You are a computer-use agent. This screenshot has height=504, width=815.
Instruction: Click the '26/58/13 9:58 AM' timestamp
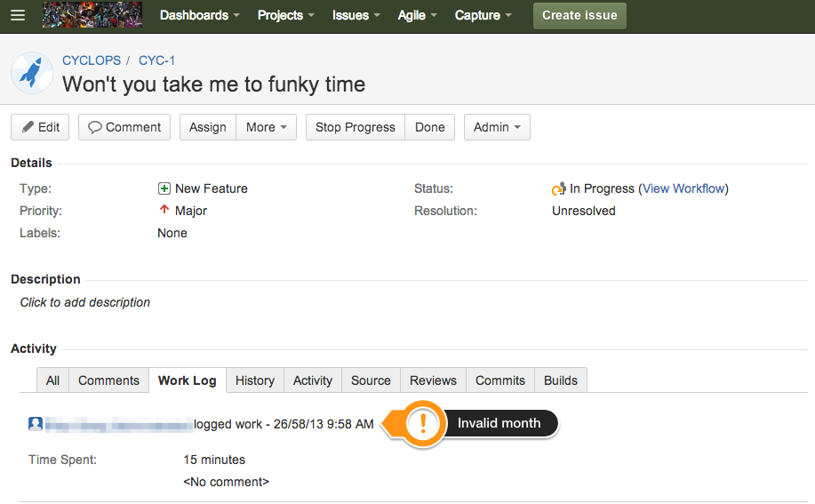(x=324, y=425)
